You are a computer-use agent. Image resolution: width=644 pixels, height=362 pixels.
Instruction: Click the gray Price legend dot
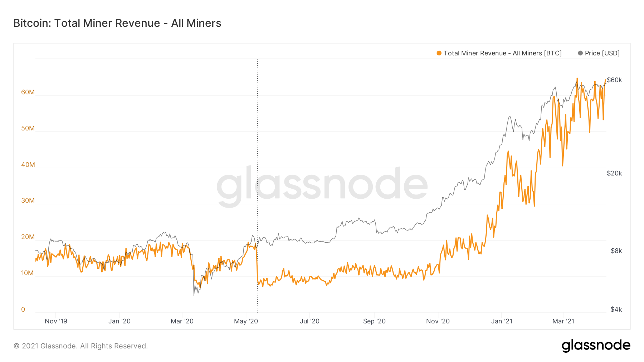point(580,53)
